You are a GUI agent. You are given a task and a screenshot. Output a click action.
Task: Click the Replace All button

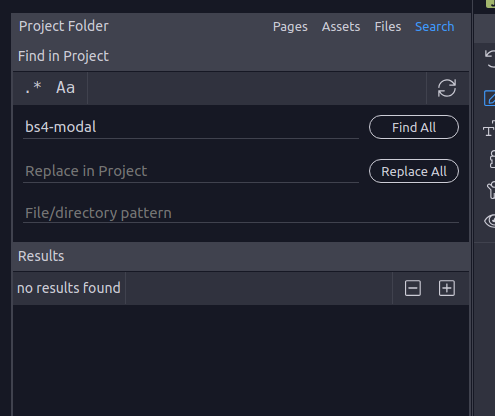414,171
